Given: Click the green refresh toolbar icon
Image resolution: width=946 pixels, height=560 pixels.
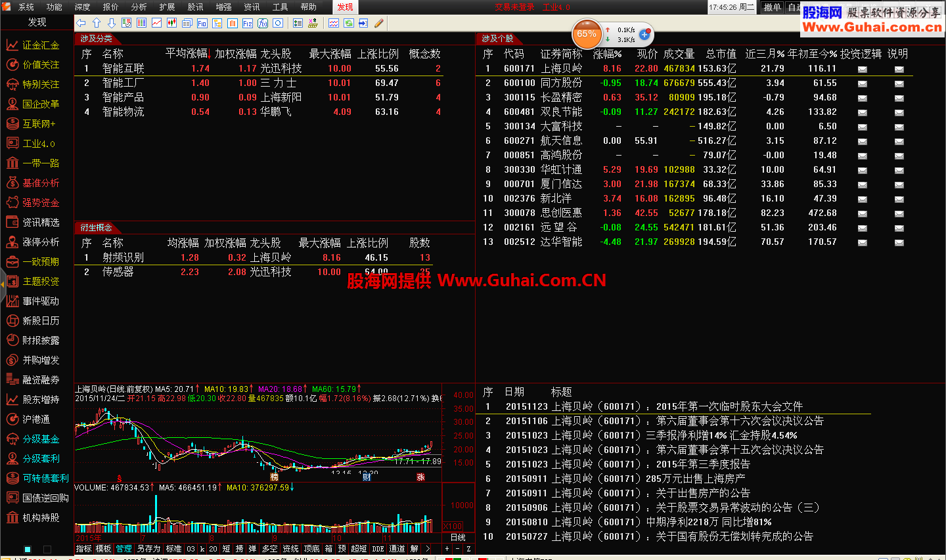Looking at the screenshot, I should coord(349,23).
